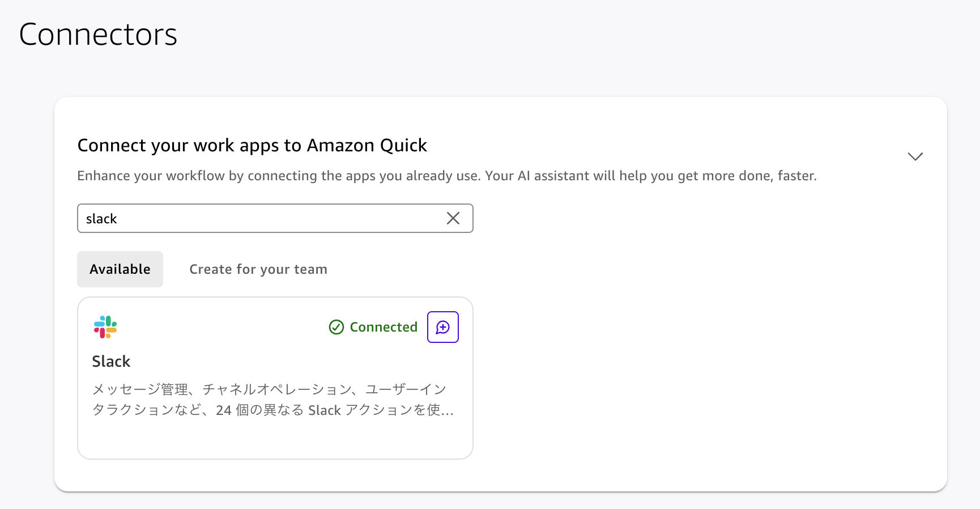Click the Slack connector Japanese description
This screenshot has width=980, height=509.
[x=273, y=400]
